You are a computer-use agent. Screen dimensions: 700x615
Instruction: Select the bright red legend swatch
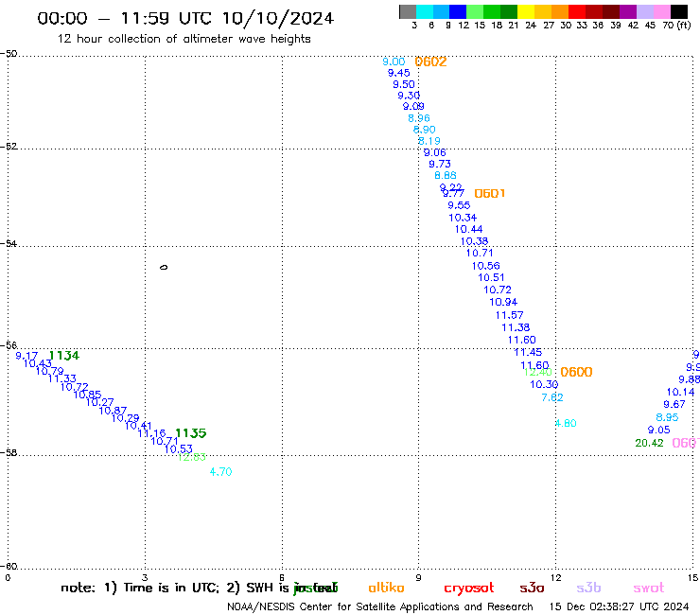coord(577,11)
